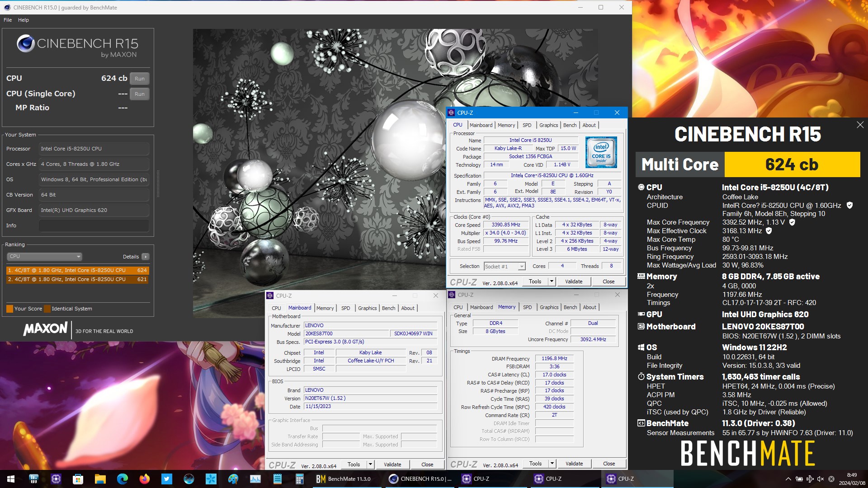Click the GPU icon in BenchMate panel
This screenshot has height=488, width=868.
(x=641, y=314)
